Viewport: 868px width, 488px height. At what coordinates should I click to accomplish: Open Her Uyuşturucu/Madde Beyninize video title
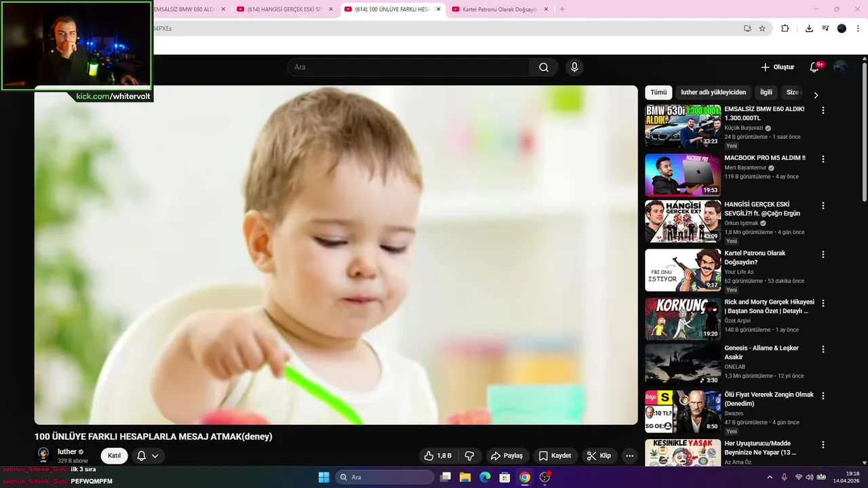point(760,447)
